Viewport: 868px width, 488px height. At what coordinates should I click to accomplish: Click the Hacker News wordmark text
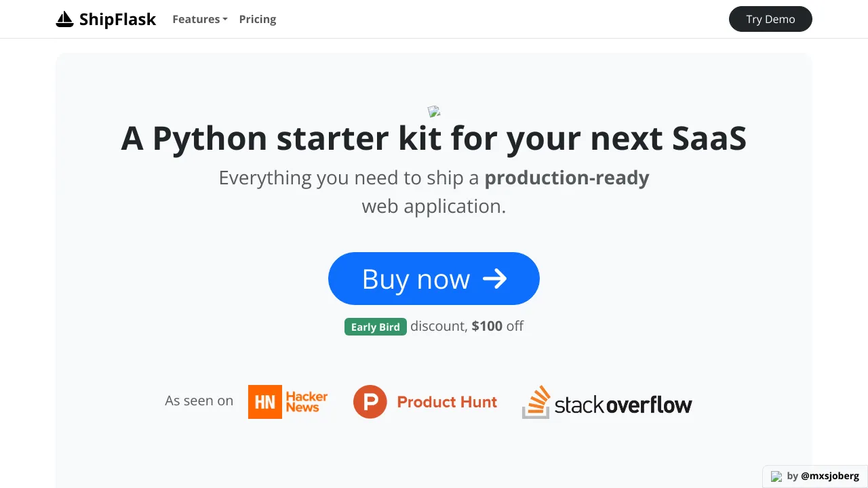[x=307, y=401]
